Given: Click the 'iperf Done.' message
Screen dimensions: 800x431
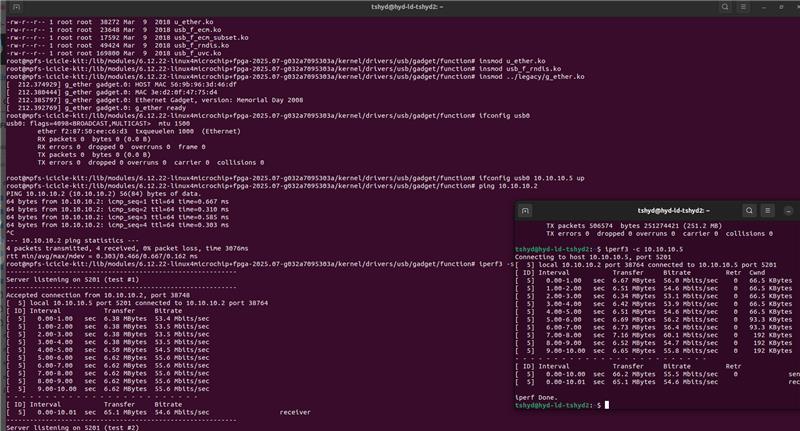Looking at the screenshot, I should click(536, 397).
